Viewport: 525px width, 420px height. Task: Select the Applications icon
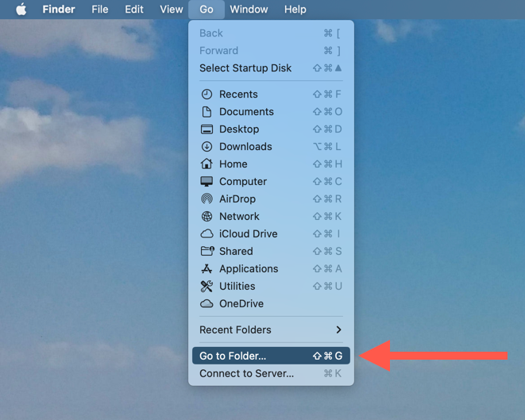[x=207, y=268]
